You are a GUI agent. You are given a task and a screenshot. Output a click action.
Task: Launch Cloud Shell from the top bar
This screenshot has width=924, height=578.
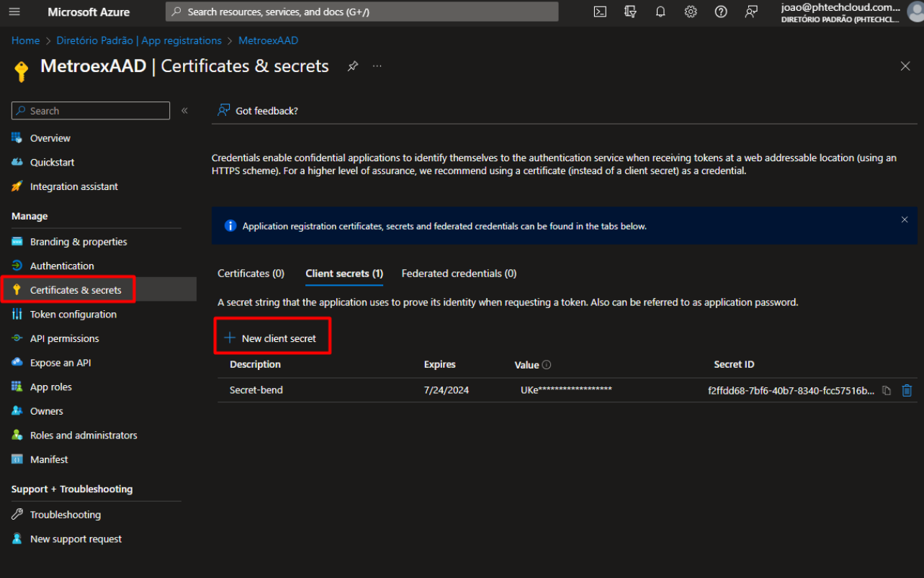[600, 12]
